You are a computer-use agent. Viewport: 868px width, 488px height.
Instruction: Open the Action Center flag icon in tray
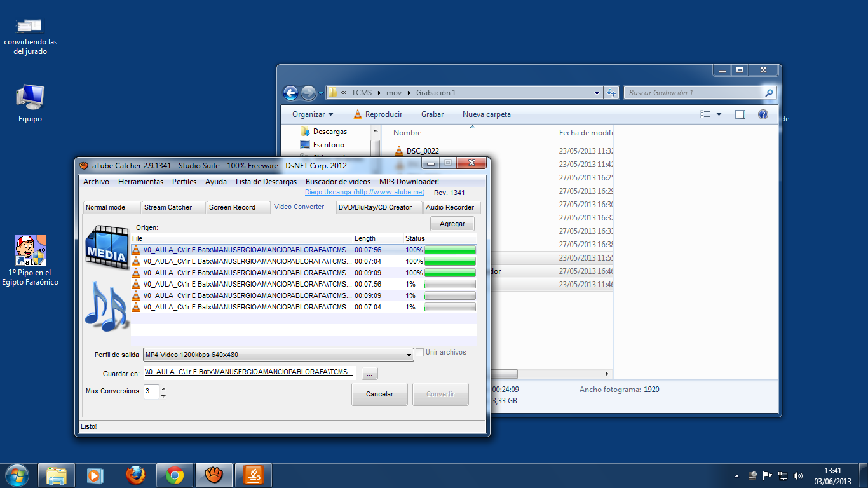(768, 475)
